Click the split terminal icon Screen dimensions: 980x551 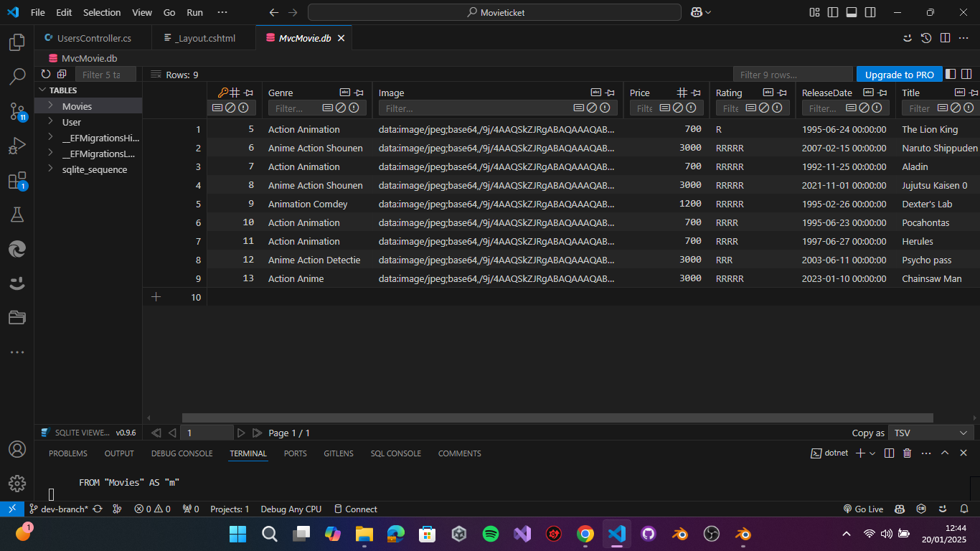tap(889, 453)
